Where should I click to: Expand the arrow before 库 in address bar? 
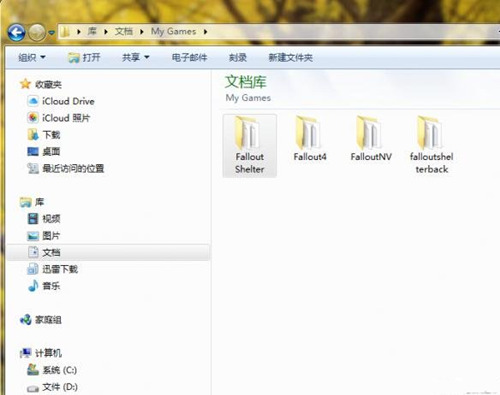(79, 32)
